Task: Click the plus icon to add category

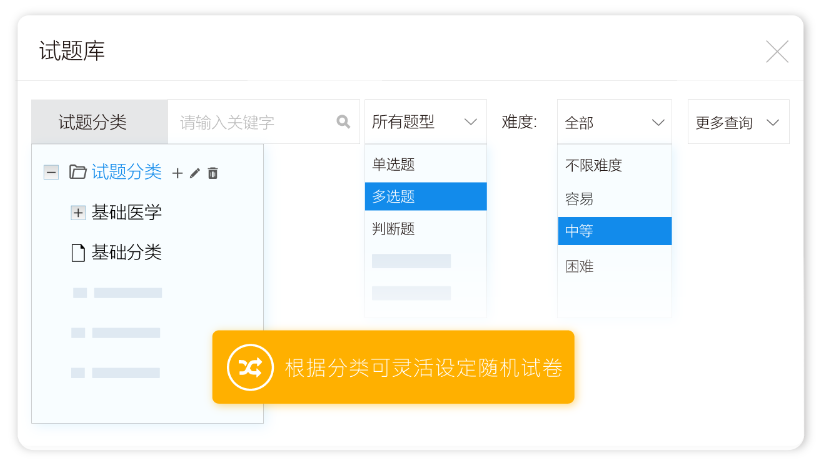Action: point(178,173)
